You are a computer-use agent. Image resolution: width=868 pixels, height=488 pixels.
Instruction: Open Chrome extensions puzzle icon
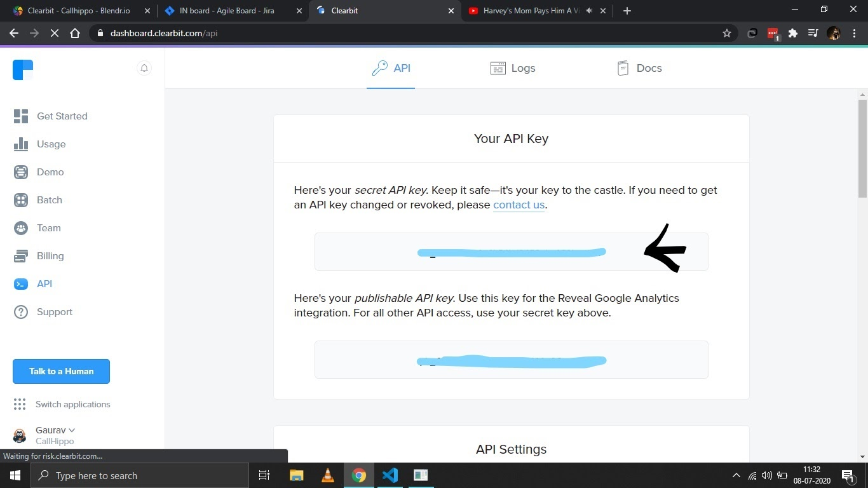tap(793, 33)
